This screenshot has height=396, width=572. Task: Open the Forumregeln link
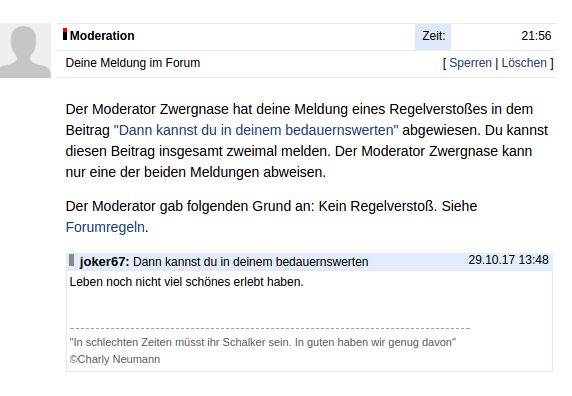(105, 227)
